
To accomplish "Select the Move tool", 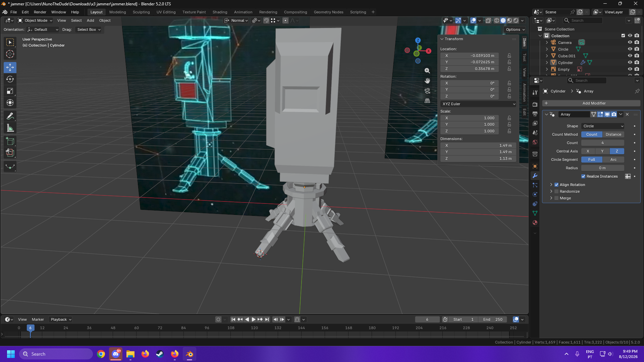I will click(x=10, y=67).
